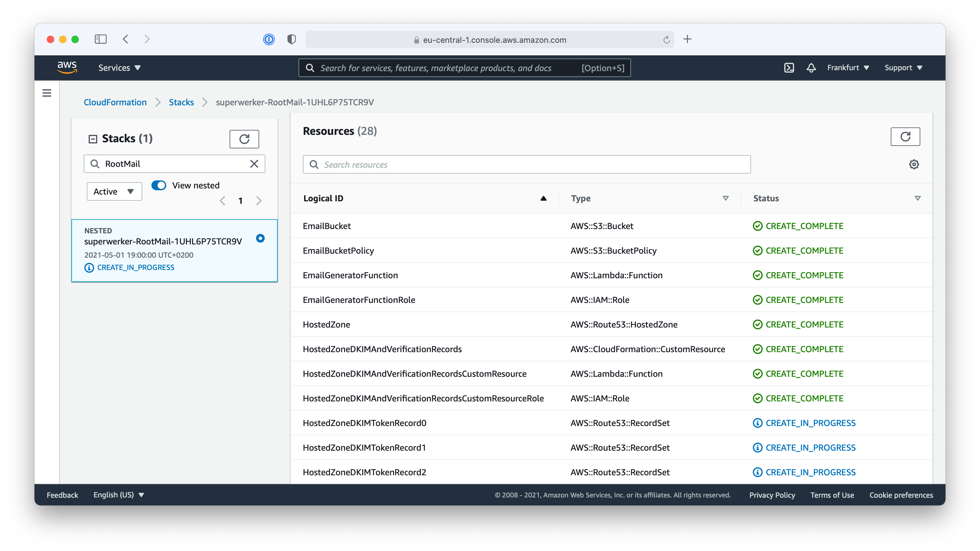Click the Safari address bar
980x551 pixels.
tap(490, 40)
